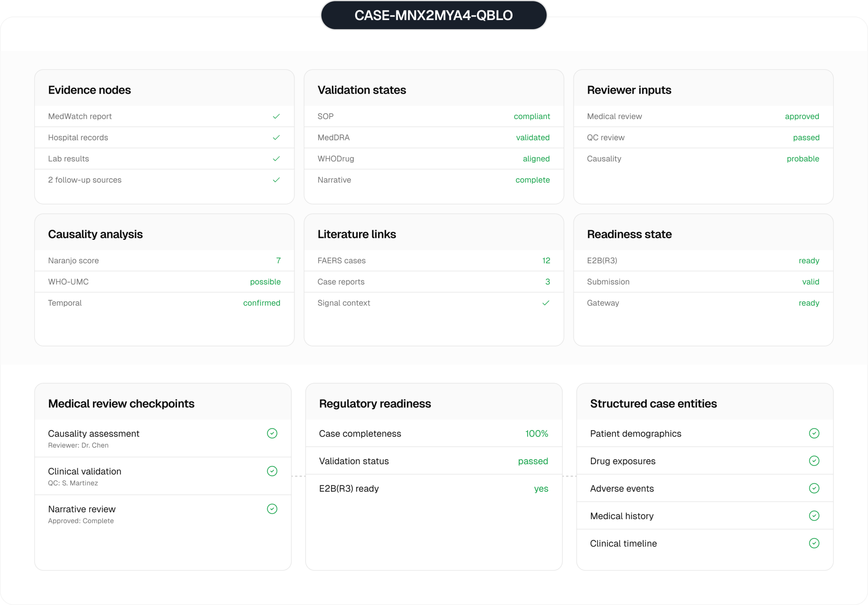The image size is (868, 605).
Task: Select the 'Regulatory readiness' heading
Action: coord(375,404)
